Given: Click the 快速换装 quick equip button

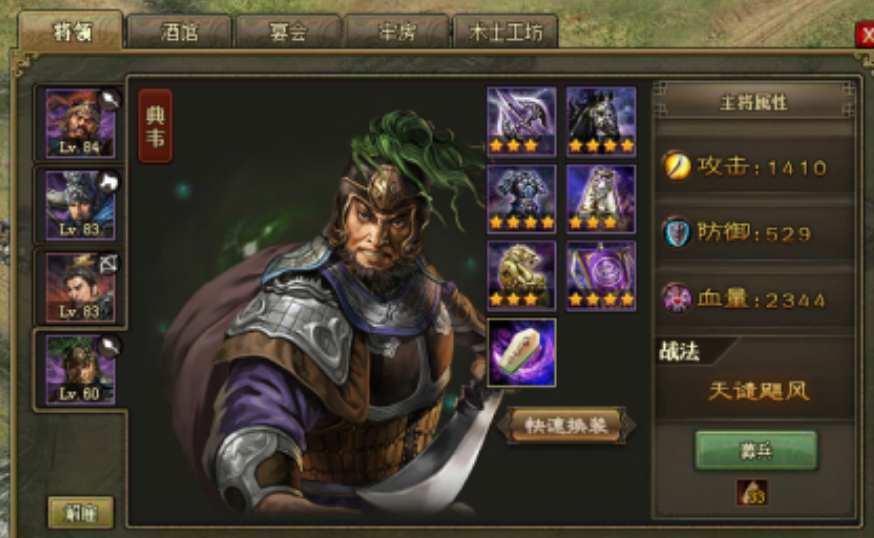Looking at the screenshot, I should click(x=566, y=426).
